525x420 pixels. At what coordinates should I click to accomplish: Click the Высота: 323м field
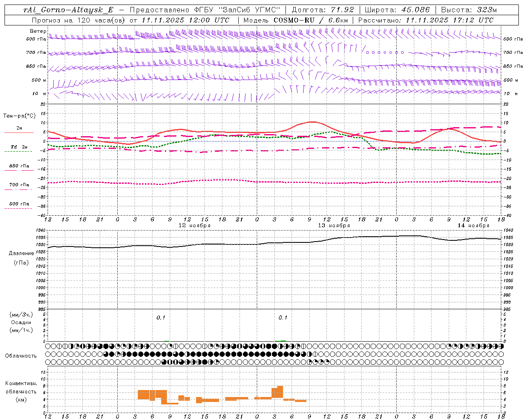(469, 10)
